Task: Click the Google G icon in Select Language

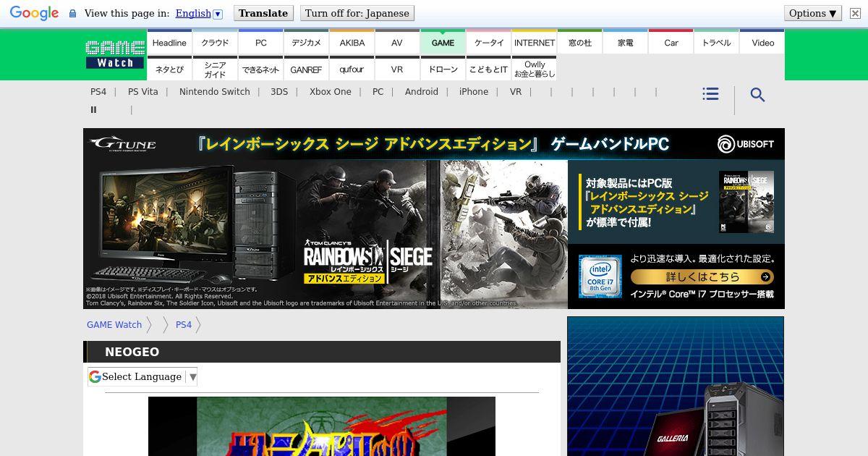Action: tap(95, 376)
